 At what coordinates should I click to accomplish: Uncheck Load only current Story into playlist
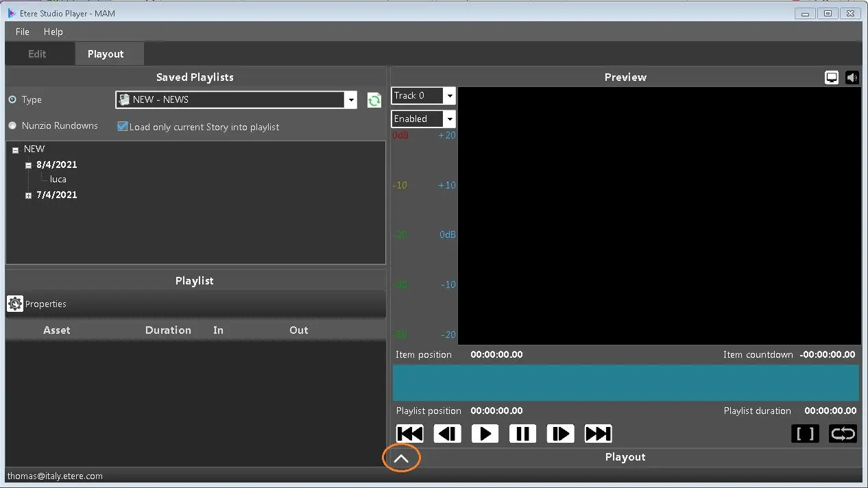tap(123, 127)
